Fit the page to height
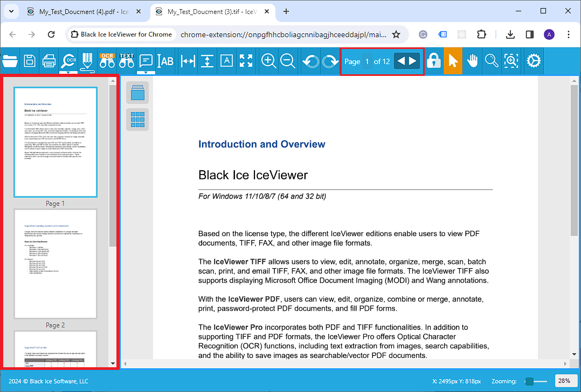 click(x=207, y=61)
